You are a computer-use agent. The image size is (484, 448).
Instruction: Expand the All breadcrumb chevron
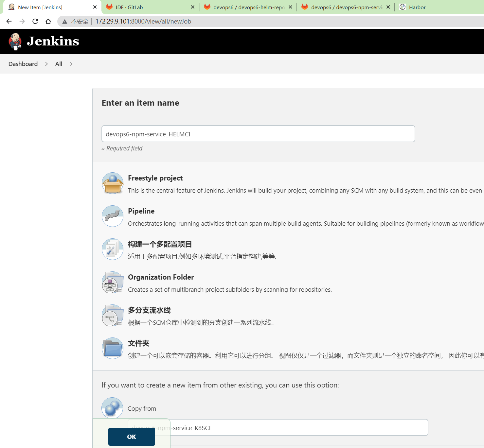pos(71,64)
